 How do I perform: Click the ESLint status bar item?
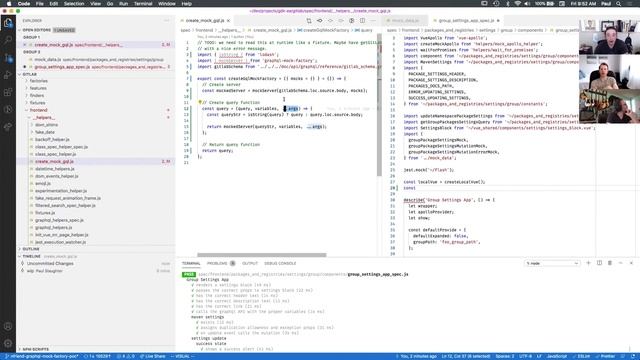click(582, 356)
